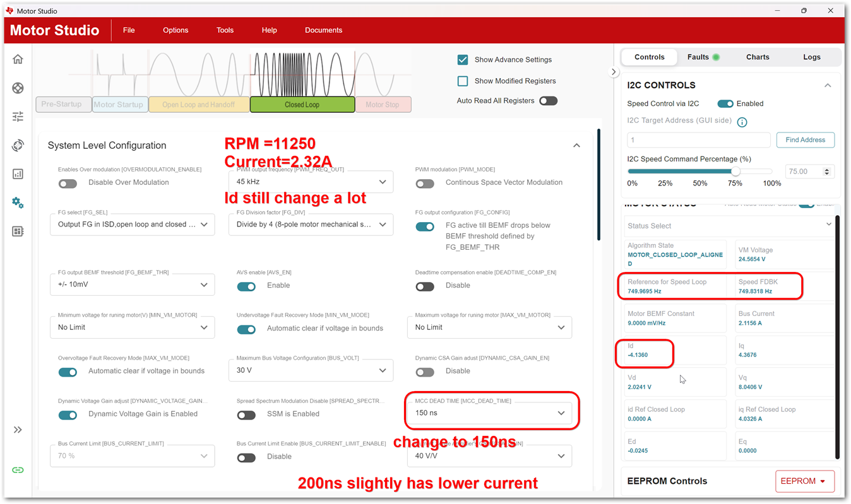Toggle Deadtime compensation enable switch
This screenshot has height=504, width=851.
[x=425, y=286]
